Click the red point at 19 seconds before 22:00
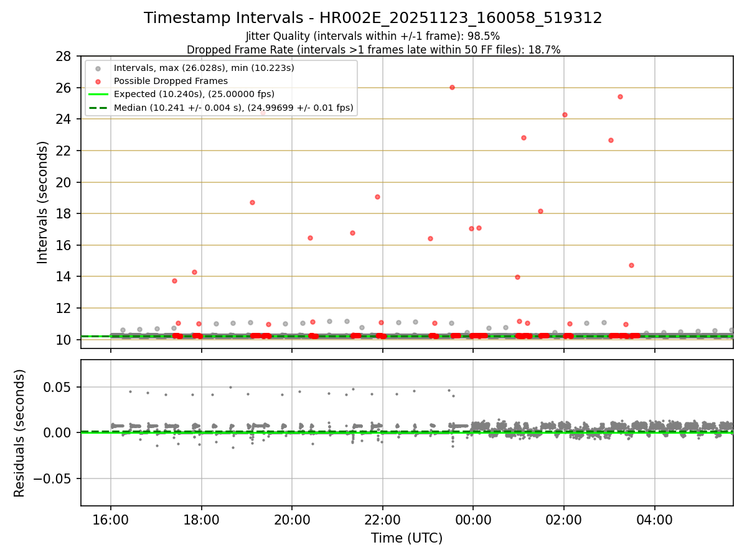The image size is (747, 560). coord(377,197)
